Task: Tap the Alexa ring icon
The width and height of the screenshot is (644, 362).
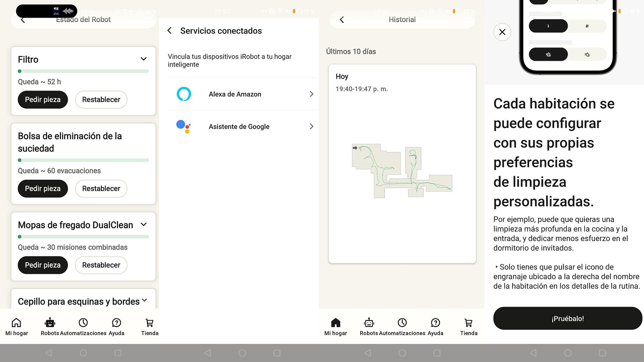Action: (184, 94)
